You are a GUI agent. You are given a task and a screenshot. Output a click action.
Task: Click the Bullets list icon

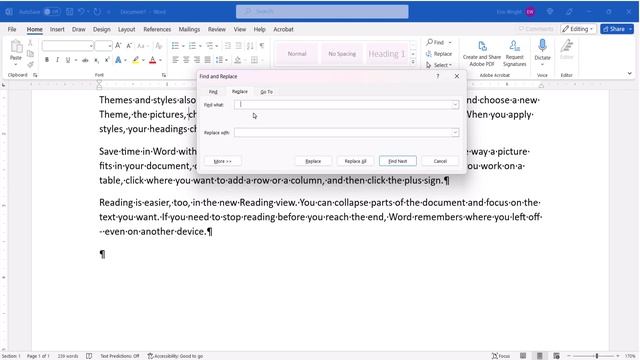pos(176,46)
